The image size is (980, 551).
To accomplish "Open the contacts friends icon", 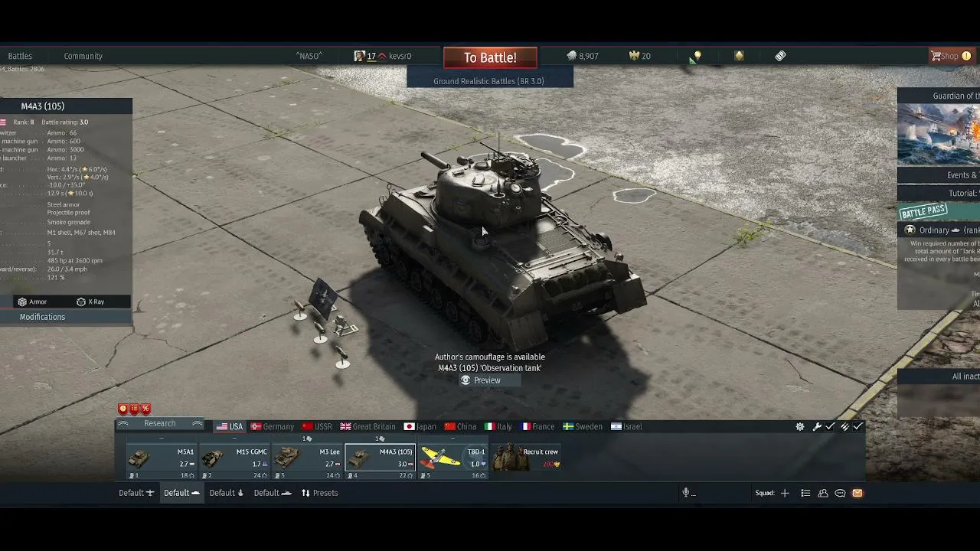I will pyautogui.click(x=823, y=493).
